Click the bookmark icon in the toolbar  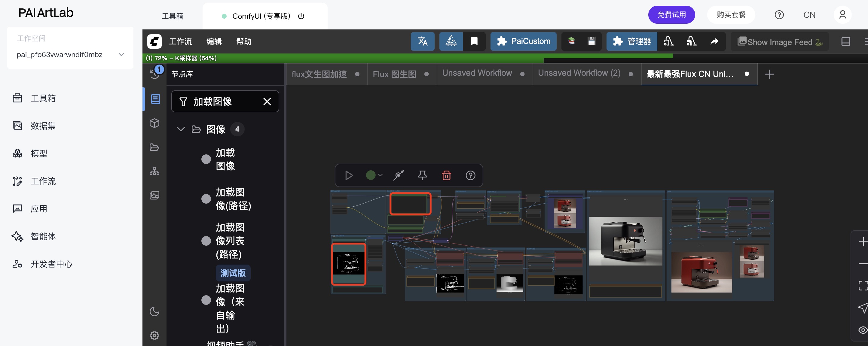click(474, 41)
